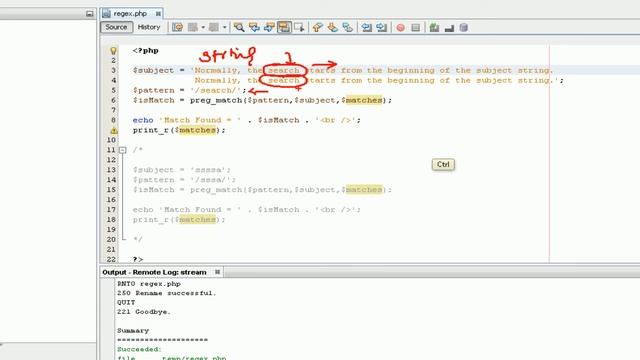
Task: Click the green toolbar icon after macro buttons
Action: (434, 27)
